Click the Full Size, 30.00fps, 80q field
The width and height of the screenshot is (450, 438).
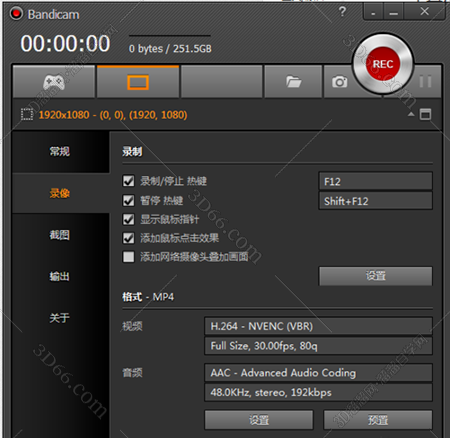pos(318,346)
